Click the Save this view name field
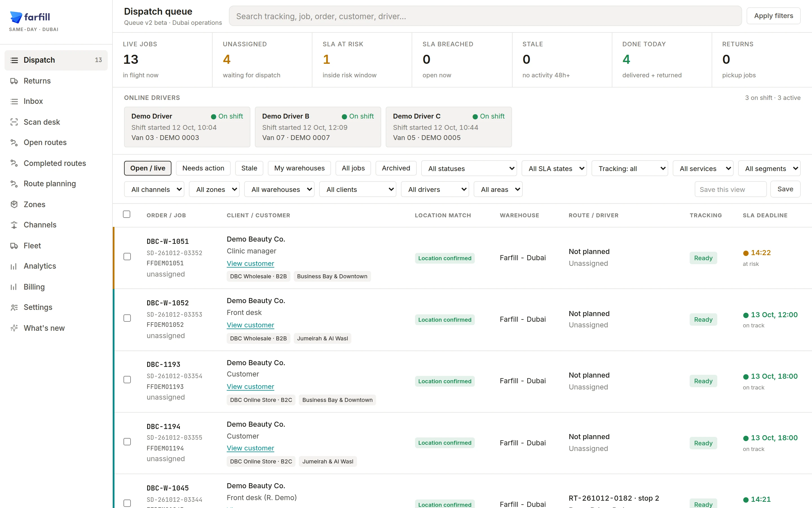The width and height of the screenshot is (812, 508). click(x=731, y=189)
